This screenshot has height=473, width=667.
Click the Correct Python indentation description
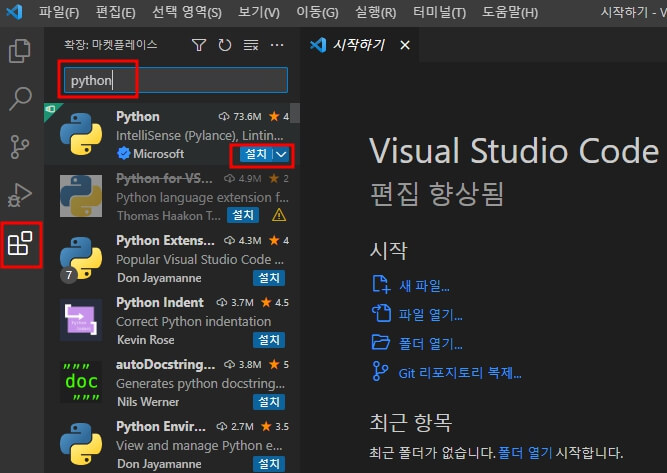click(x=194, y=321)
